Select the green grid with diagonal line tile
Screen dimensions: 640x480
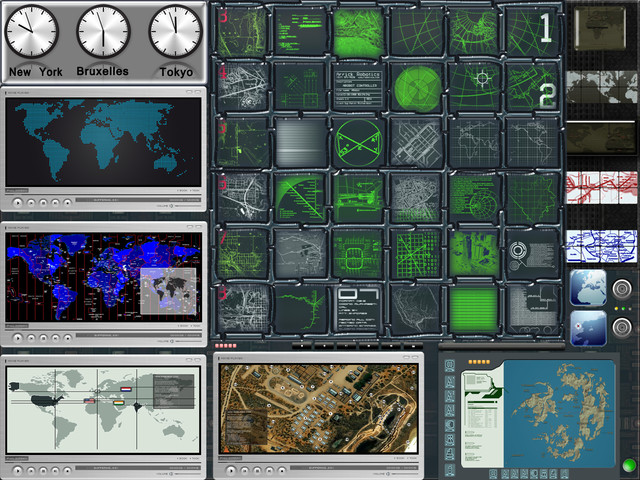click(416, 253)
